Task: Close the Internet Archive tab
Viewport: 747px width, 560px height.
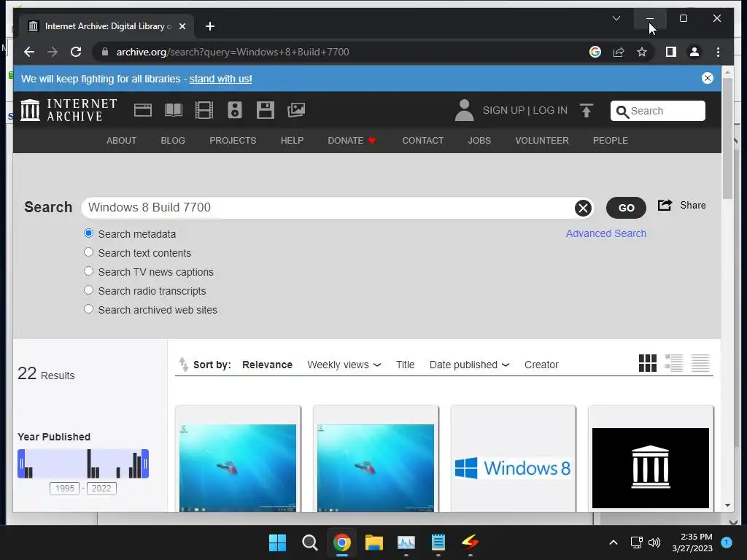Action: (182, 26)
